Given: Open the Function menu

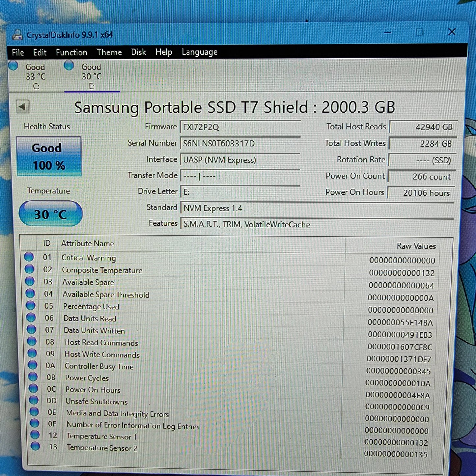Looking at the screenshot, I should 71,52.
